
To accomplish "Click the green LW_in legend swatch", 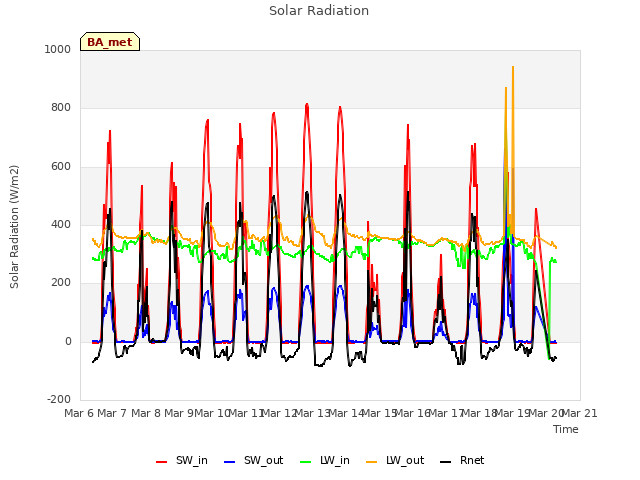I will (x=306, y=462).
